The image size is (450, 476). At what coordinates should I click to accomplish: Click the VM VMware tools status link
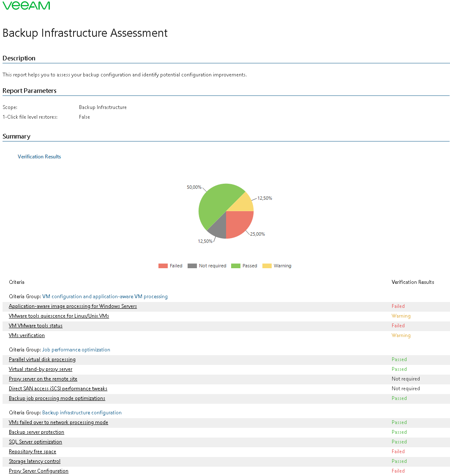click(35, 326)
